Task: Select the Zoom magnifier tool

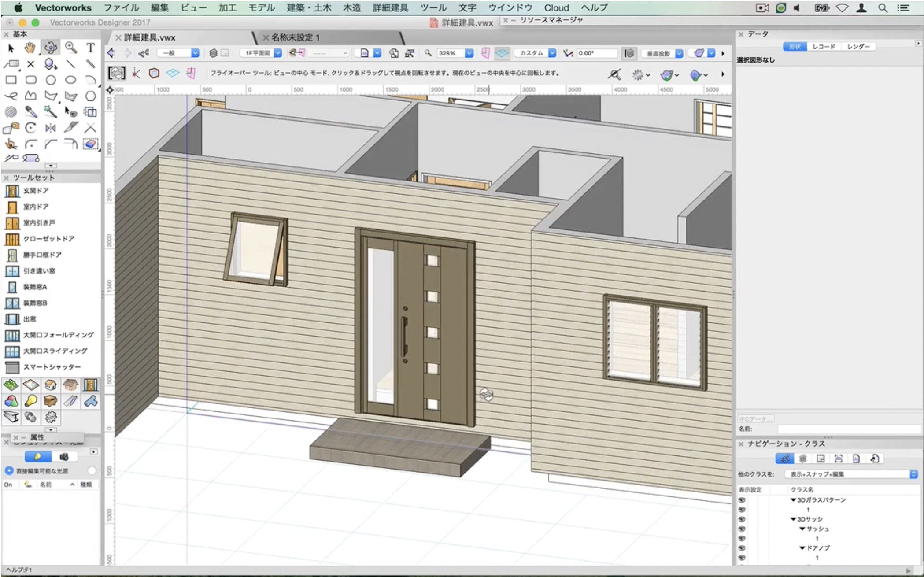Action: (x=70, y=48)
